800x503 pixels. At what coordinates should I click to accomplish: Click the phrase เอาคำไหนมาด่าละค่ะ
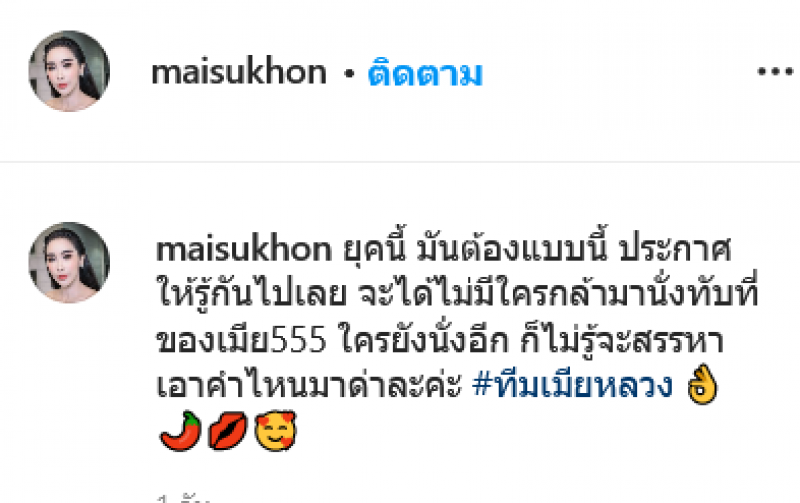309,385
